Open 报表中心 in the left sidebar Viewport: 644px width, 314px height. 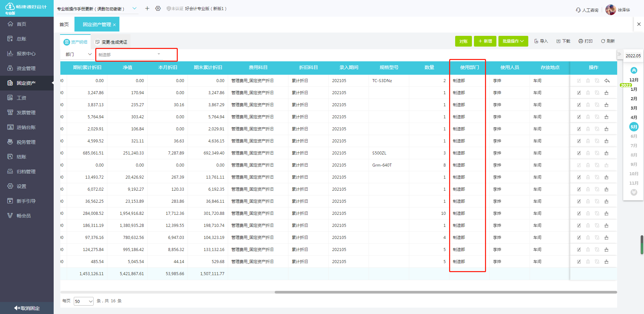click(26, 54)
